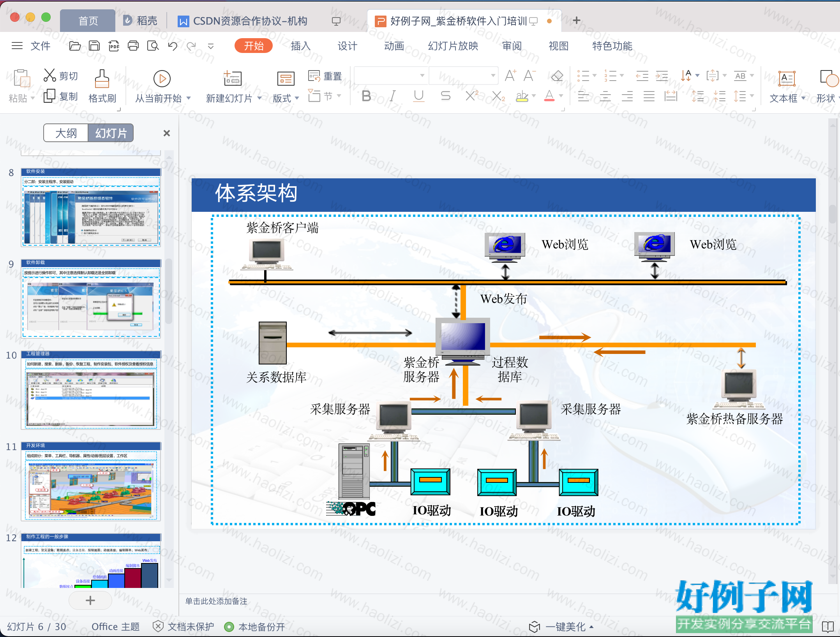Toggle subscript formatting
Image resolution: width=840 pixels, height=637 pixels.
click(498, 96)
